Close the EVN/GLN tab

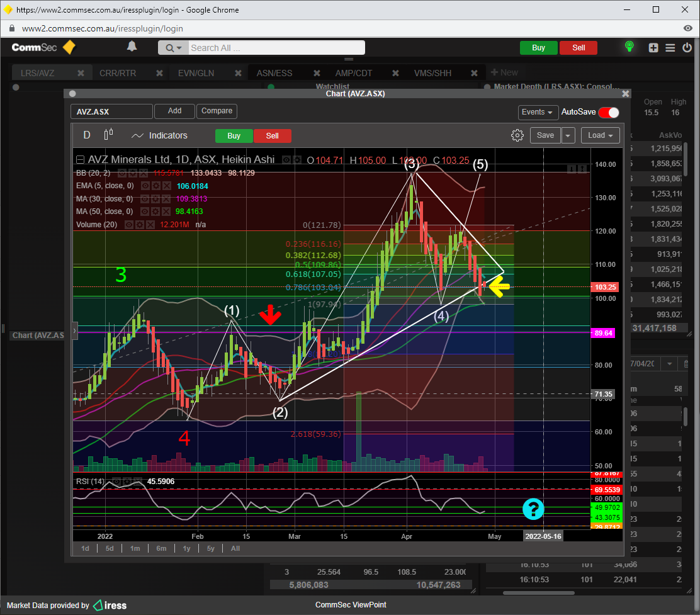tap(239, 73)
